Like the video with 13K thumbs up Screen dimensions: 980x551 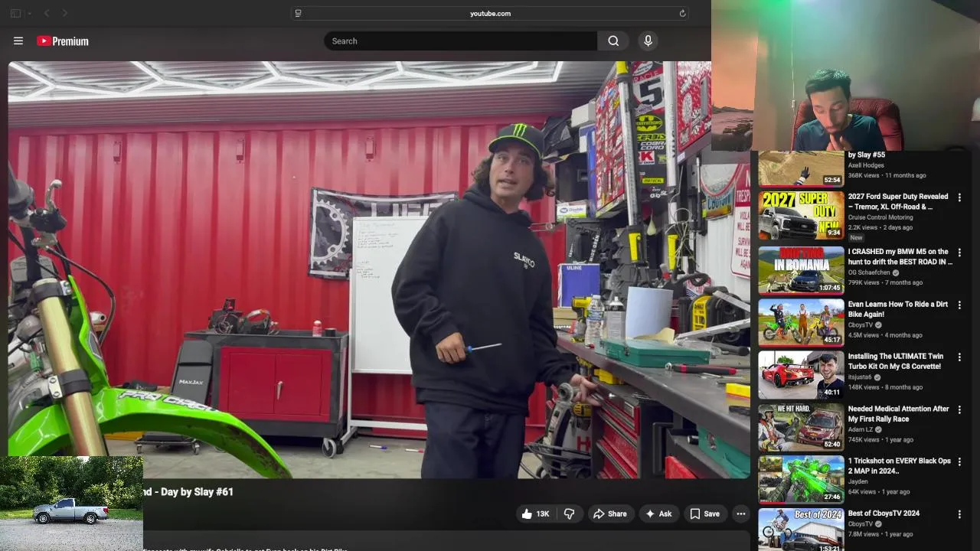[536, 514]
